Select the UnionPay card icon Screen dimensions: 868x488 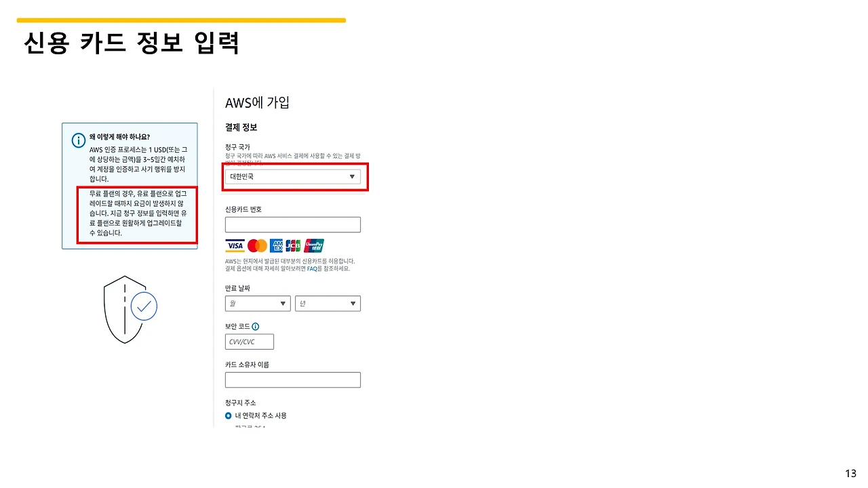coord(313,245)
